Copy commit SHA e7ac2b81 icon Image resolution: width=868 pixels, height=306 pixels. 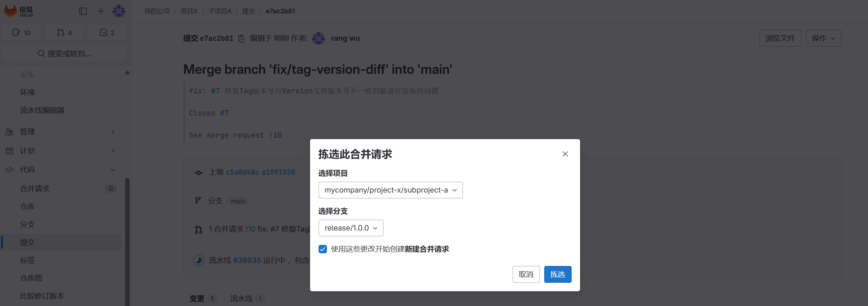pos(242,39)
